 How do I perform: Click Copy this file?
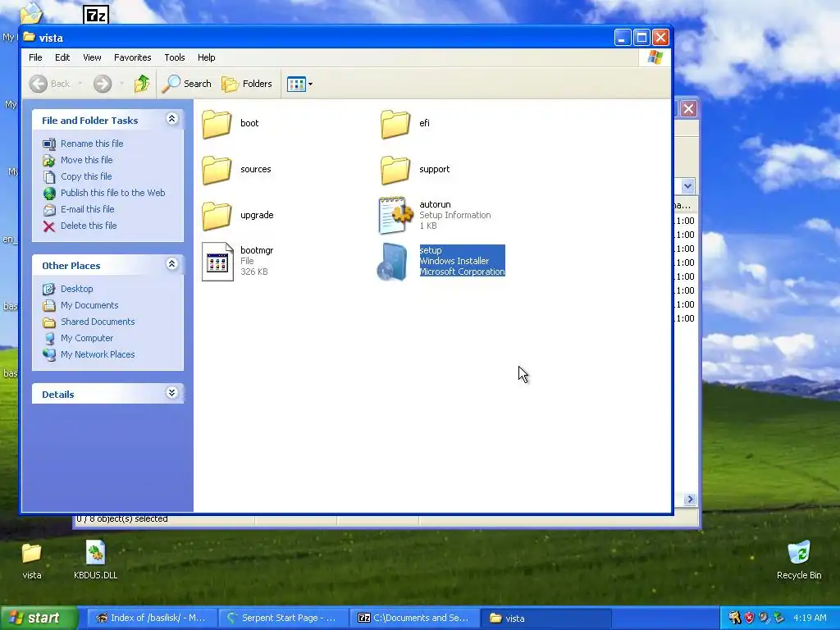click(85, 176)
